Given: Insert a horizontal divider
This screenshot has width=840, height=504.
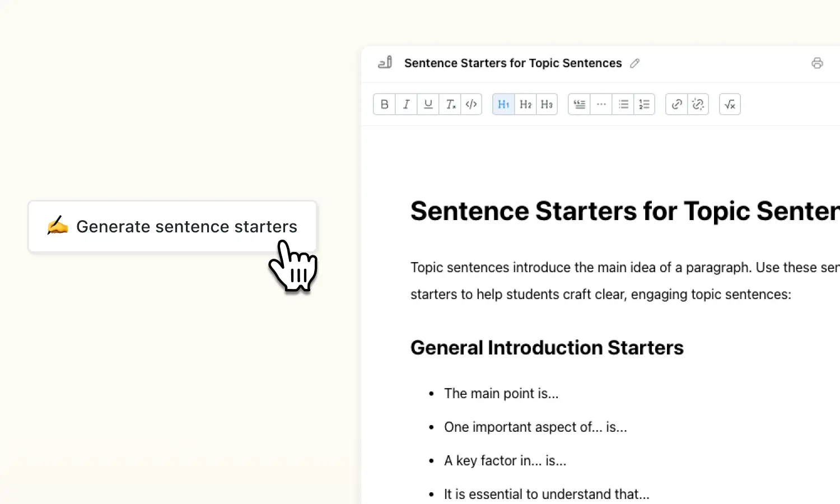Looking at the screenshot, I should coord(601,104).
